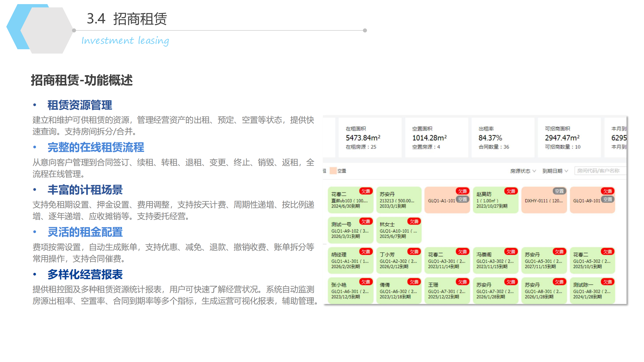Open 苏安丹 213213 room card
Viewport: 644px width, 362px height.
tap(398, 200)
